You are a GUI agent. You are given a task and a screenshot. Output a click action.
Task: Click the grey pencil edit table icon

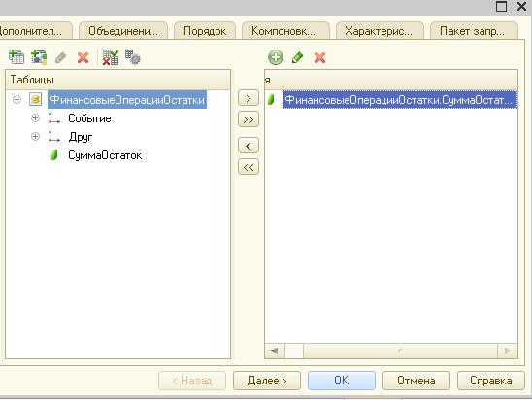coord(61,57)
